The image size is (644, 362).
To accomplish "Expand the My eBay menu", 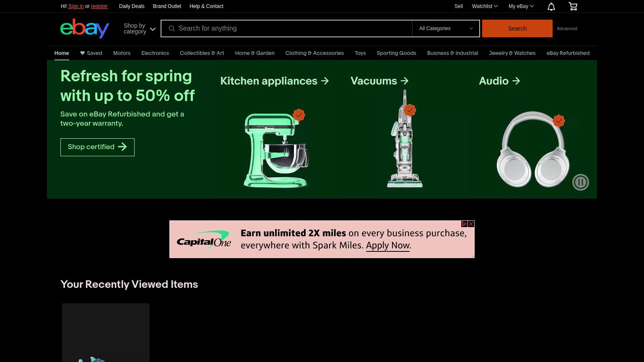I will point(521,6).
